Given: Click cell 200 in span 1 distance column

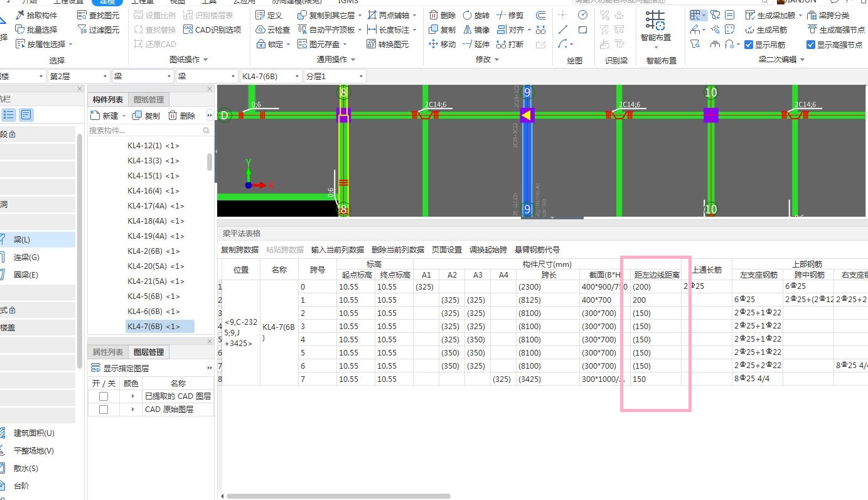Looking at the screenshot, I should [656, 300].
